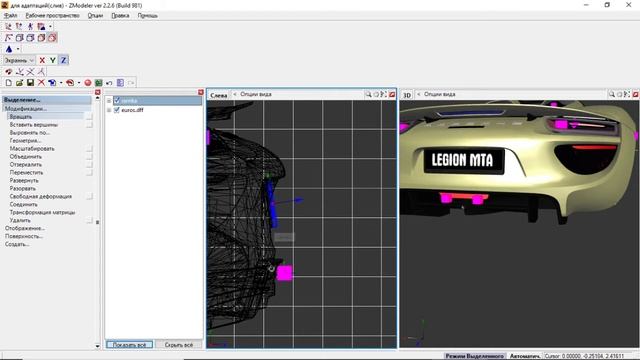640x360 pixels.
Task: Select the Удалить tool
Action: pyautogui.click(x=20, y=220)
